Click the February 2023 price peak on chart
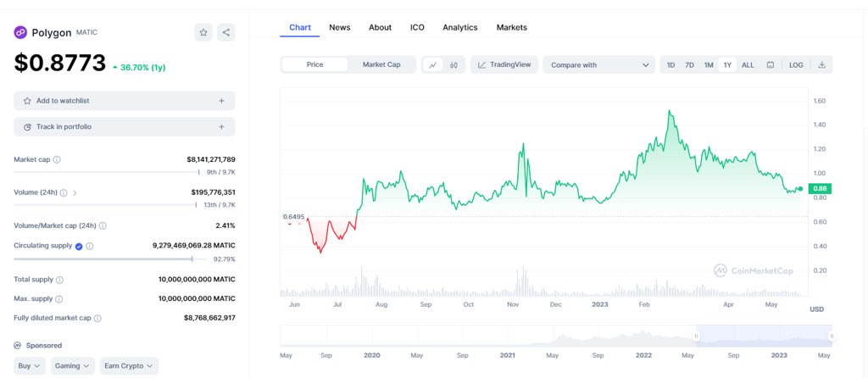This screenshot has height=378, width=868. click(x=670, y=111)
